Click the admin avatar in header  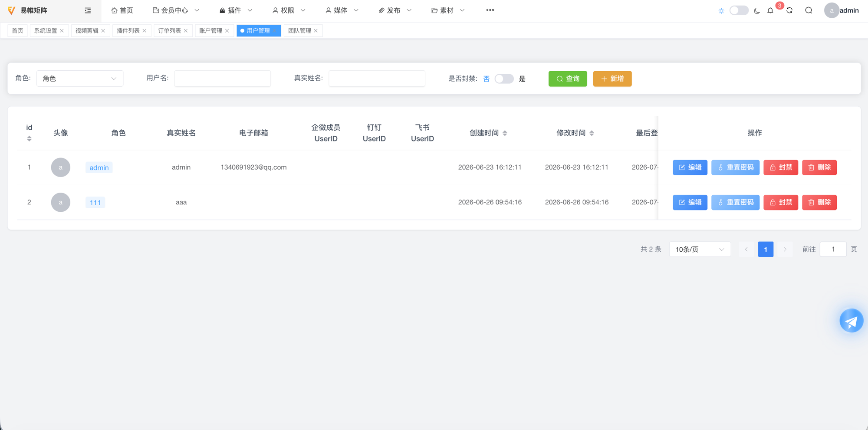click(x=831, y=10)
